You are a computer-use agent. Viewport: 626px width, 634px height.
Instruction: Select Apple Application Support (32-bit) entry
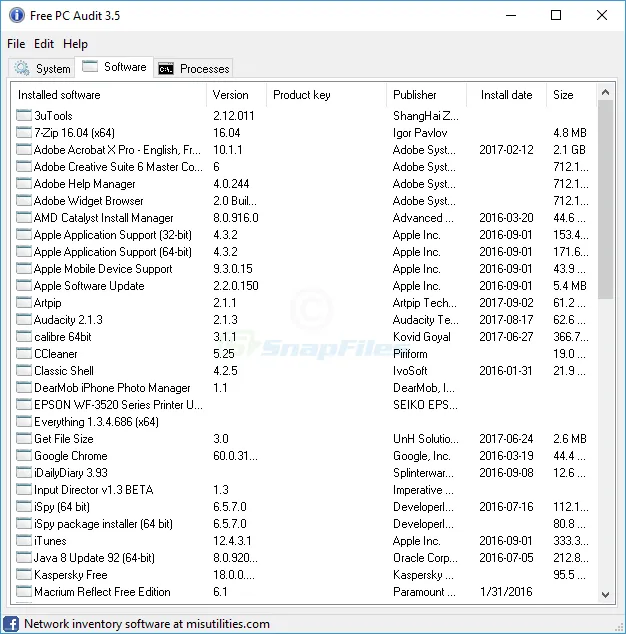113,235
